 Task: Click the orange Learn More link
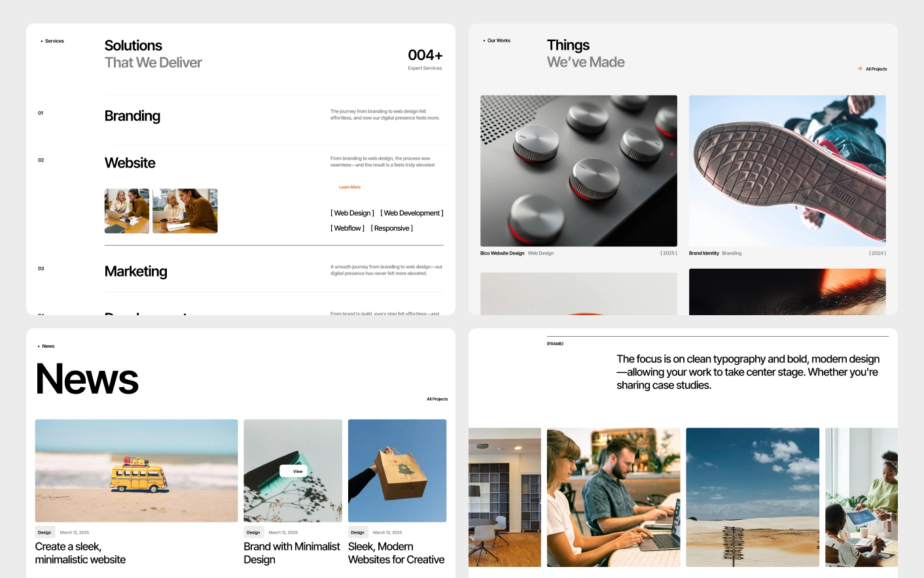(x=349, y=188)
